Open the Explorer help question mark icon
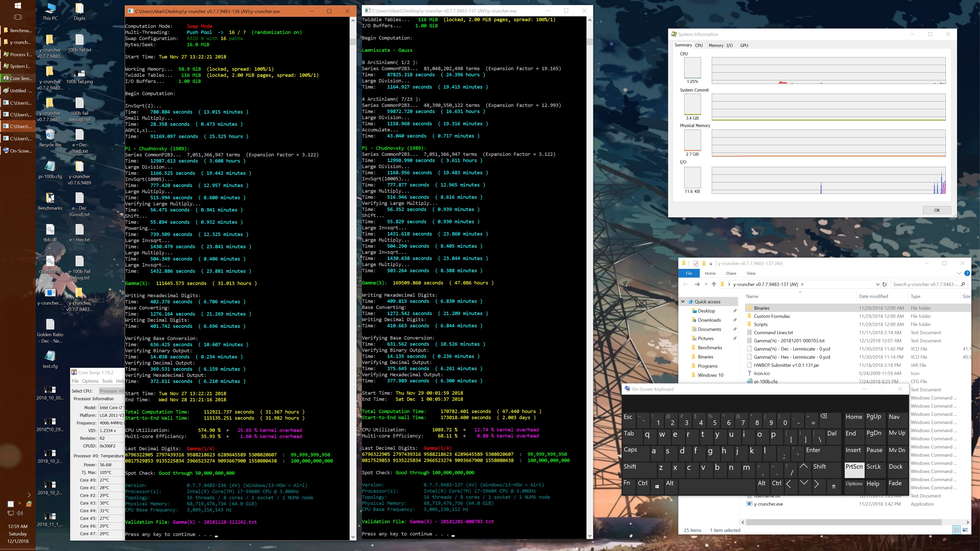The image size is (980, 551). click(967, 273)
